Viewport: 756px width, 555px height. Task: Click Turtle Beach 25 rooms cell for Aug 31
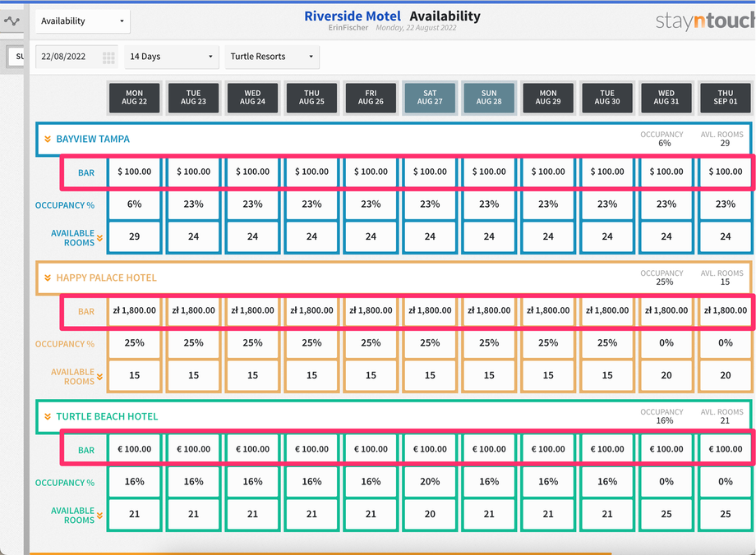tap(666, 515)
